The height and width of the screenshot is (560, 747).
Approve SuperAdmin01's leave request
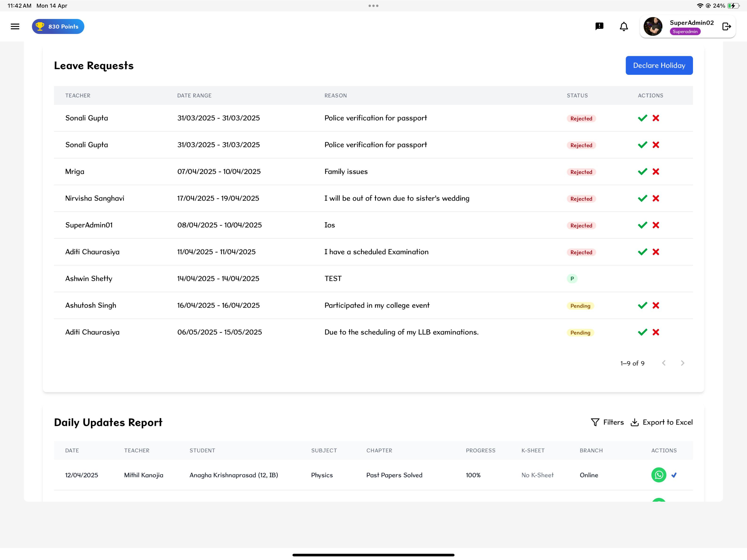click(642, 225)
